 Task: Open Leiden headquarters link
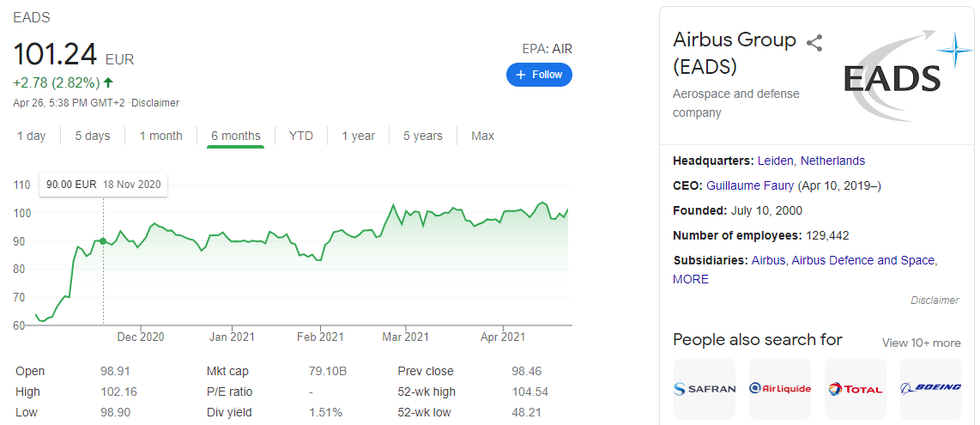coord(776,161)
